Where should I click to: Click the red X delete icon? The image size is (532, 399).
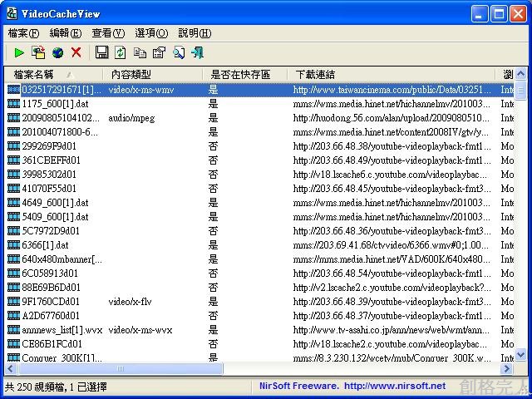pyautogui.click(x=76, y=52)
